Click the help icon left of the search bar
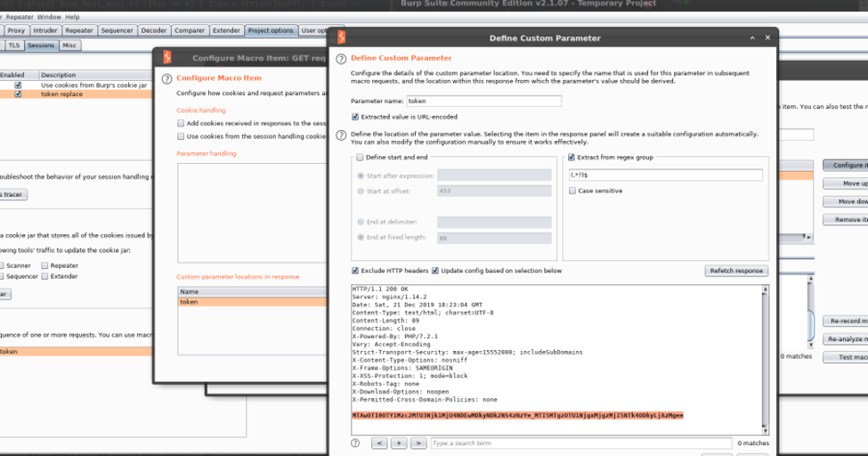This screenshot has height=456, width=868. pyautogui.click(x=355, y=443)
